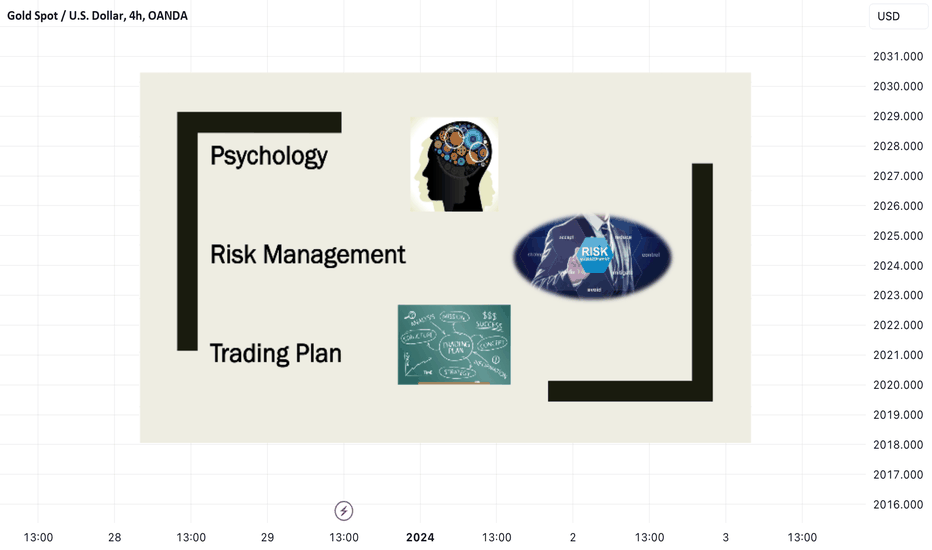Click the 2020.000 price axis label
The width and height of the screenshot is (932, 550).
coord(898,385)
